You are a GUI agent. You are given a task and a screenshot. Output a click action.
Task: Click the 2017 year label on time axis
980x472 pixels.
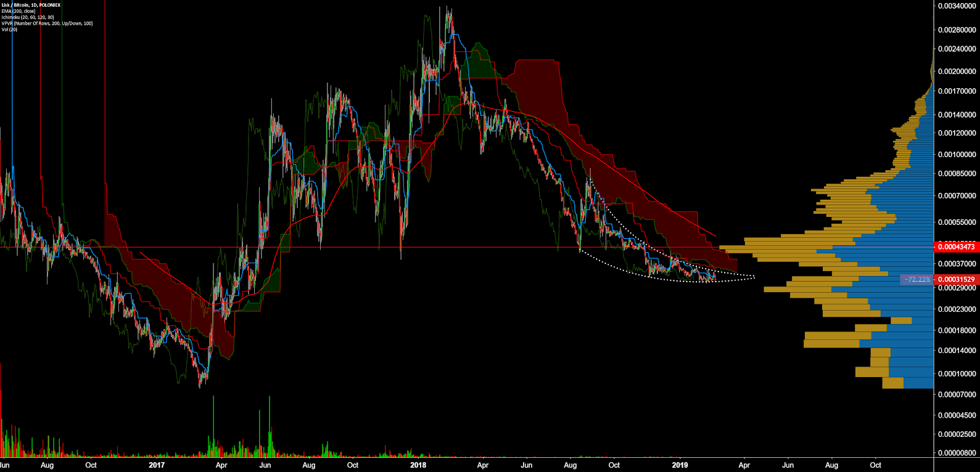point(157,465)
